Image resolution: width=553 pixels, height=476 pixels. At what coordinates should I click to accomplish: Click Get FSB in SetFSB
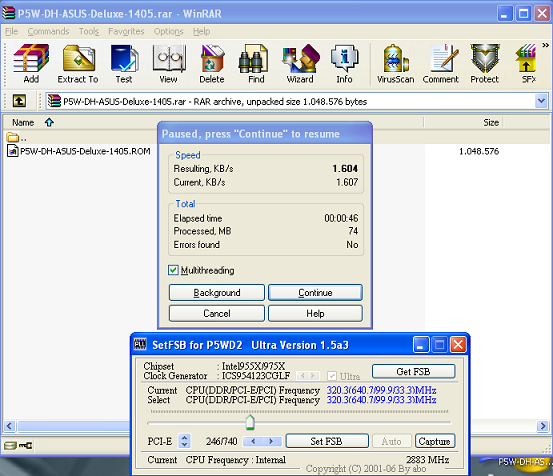click(x=413, y=372)
